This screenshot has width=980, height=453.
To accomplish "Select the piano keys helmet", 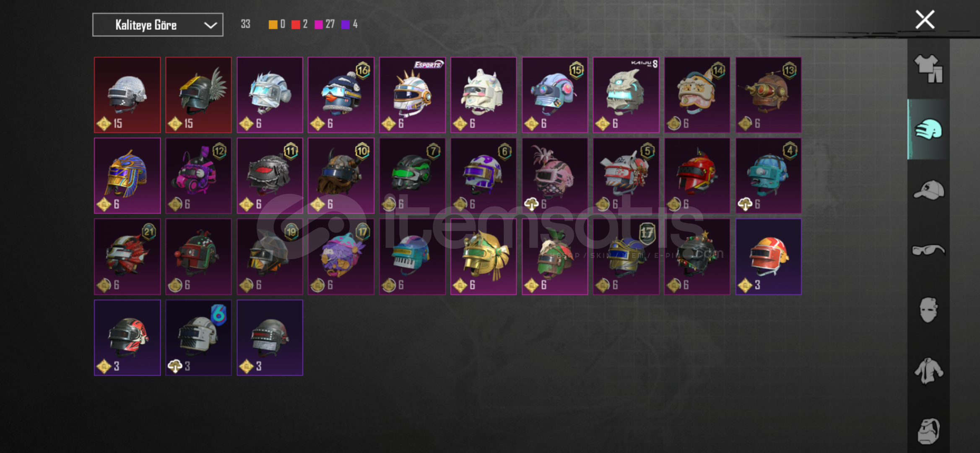I will tap(412, 256).
